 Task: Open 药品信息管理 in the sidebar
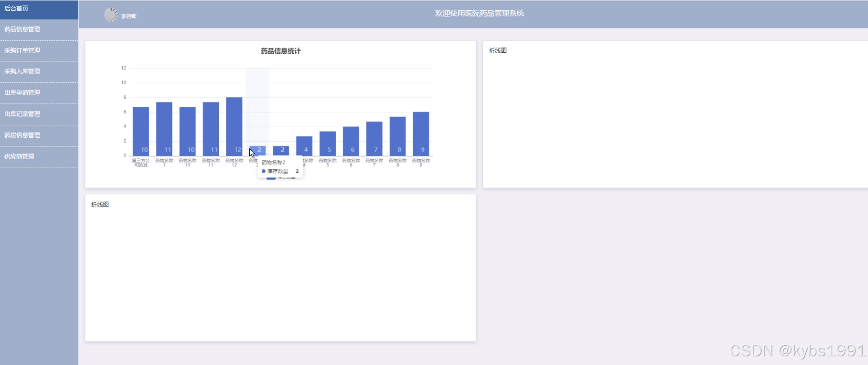39,29
